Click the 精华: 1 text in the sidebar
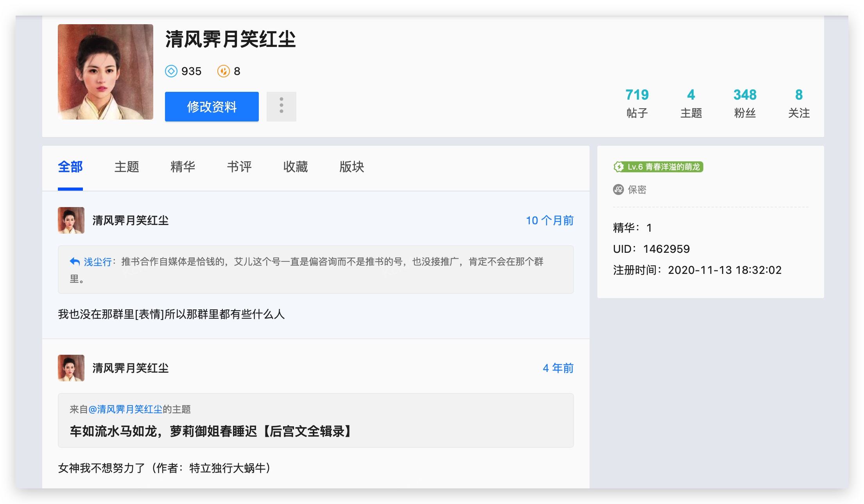 [x=633, y=228]
